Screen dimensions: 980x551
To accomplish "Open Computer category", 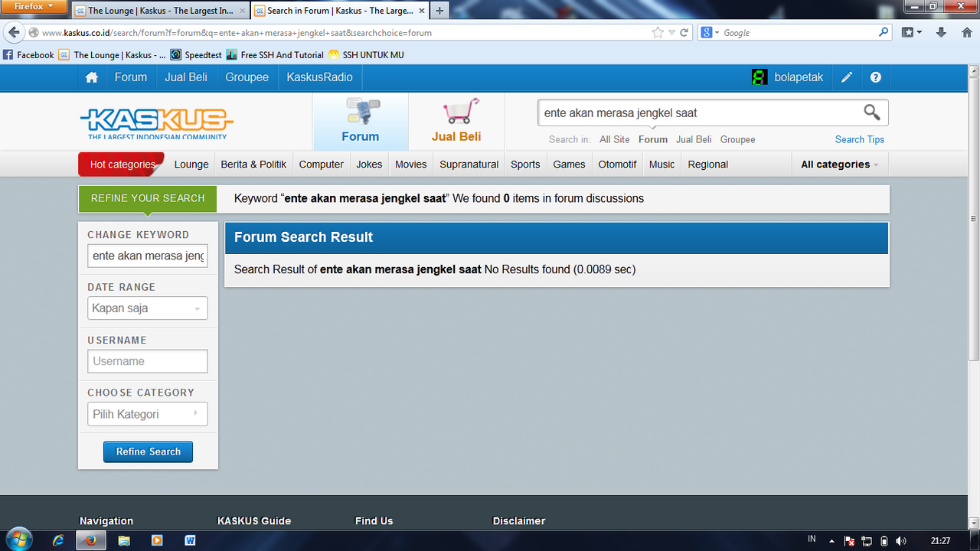I will pos(322,165).
